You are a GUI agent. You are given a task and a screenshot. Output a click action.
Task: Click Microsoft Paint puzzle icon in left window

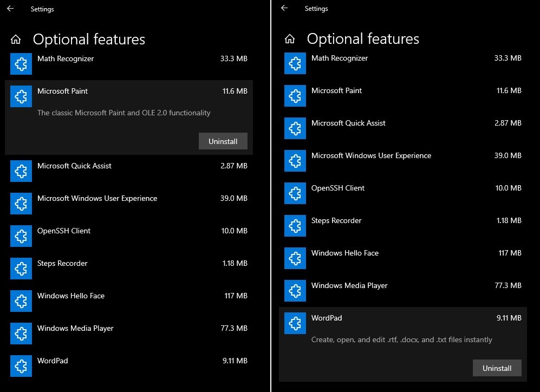click(21, 96)
